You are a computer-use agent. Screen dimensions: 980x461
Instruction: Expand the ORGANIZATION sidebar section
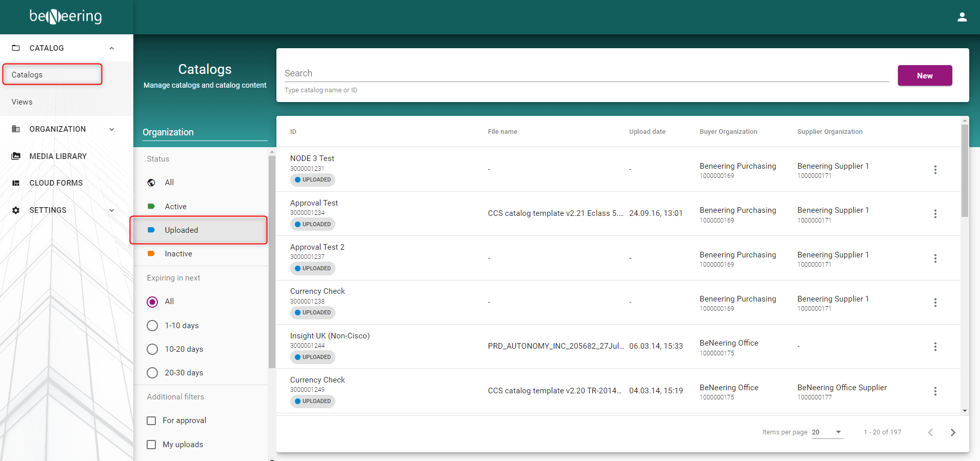pos(111,129)
